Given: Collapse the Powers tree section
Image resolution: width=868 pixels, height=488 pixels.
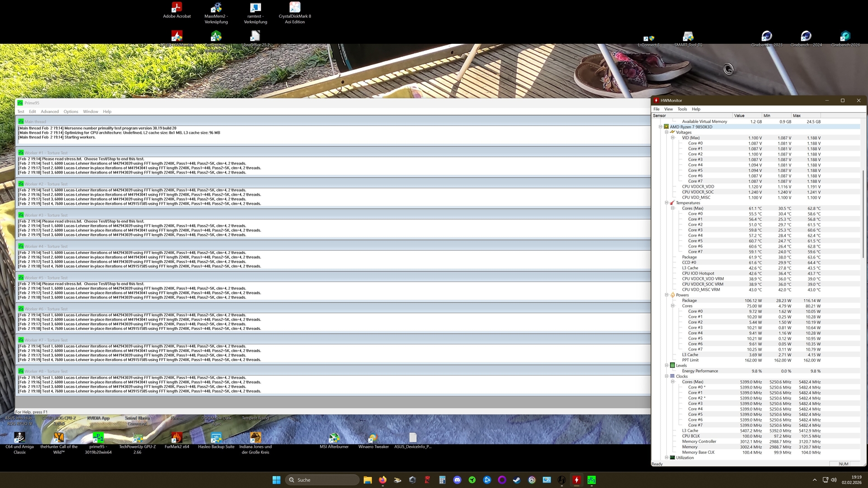Looking at the screenshot, I should (x=666, y=295).
